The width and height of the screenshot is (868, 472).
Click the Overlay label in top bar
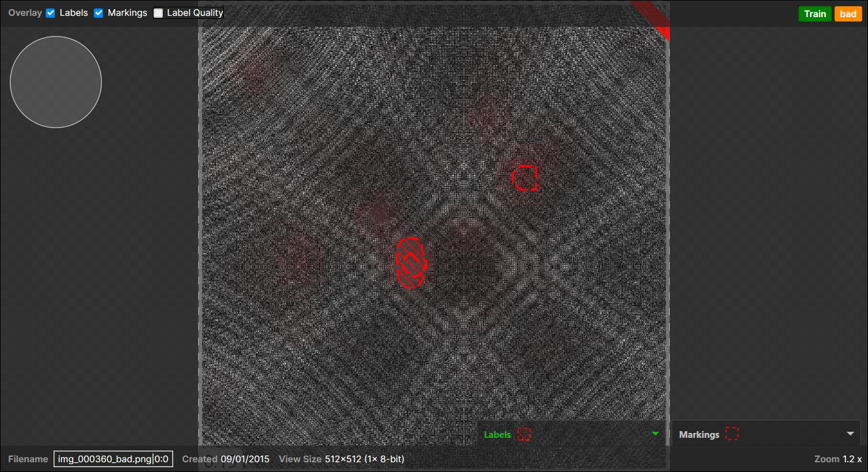click(25, 13)
